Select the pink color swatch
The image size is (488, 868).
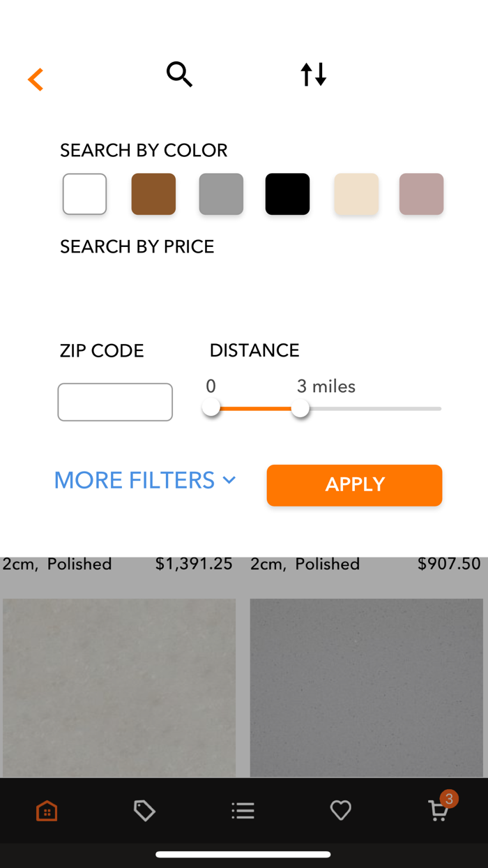pyautogui.click(x=421, y=194)
